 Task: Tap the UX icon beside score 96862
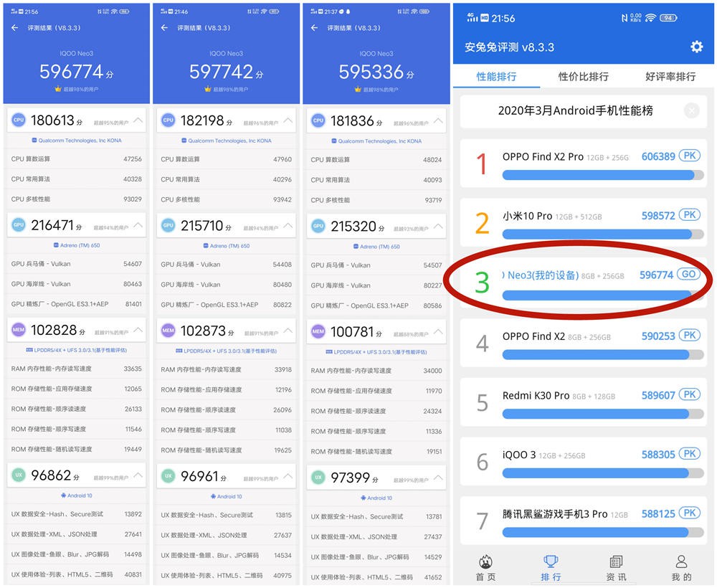point(19,475)
